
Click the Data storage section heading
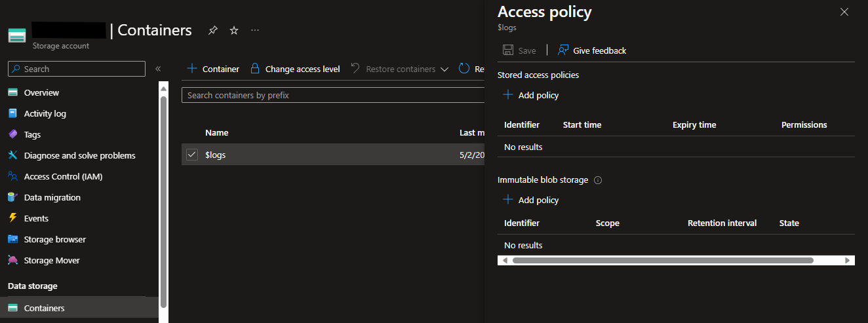click(33, 286)
